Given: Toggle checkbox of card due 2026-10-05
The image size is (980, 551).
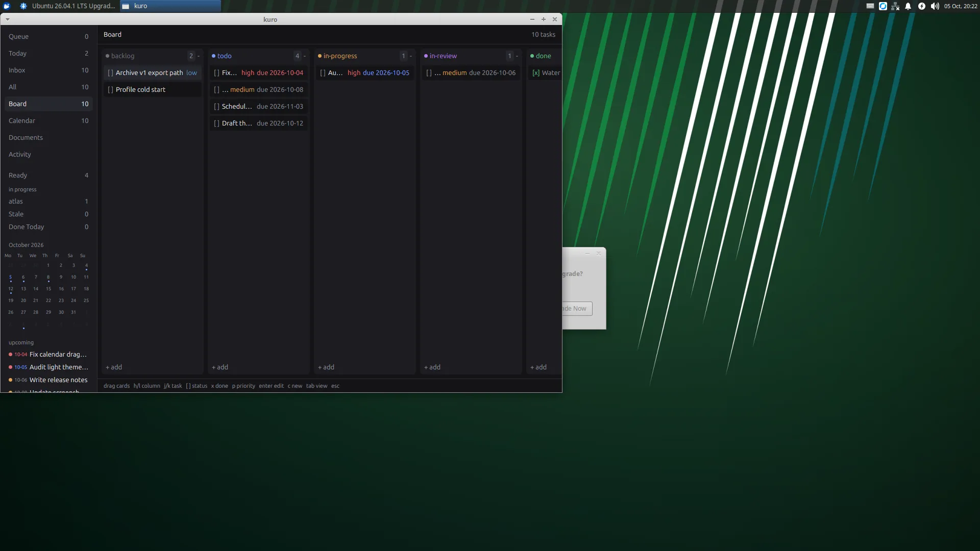Looking at the screenshot, I should pyautogui.click(x=323, y=73).
